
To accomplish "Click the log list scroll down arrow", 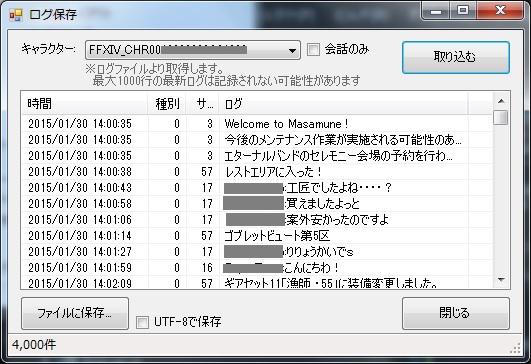I will pyautogui.click(x=501, y=280).
